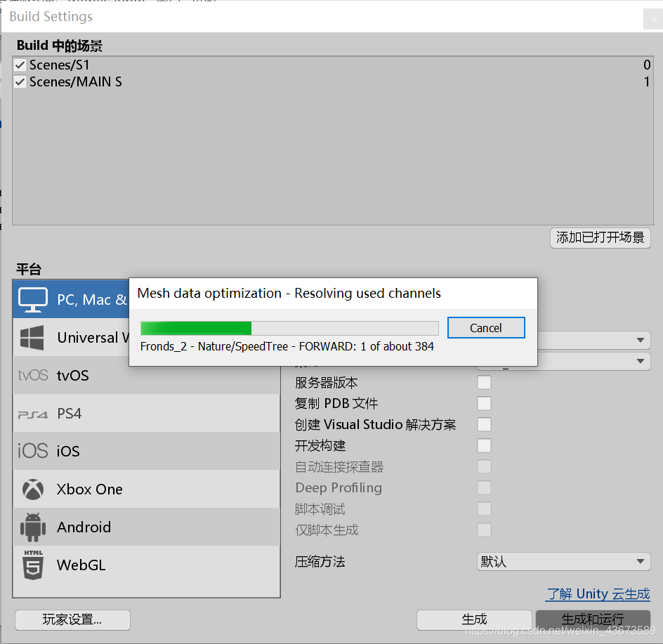Open the 了解 Unity 云生成 link

(x=598, y=594)
